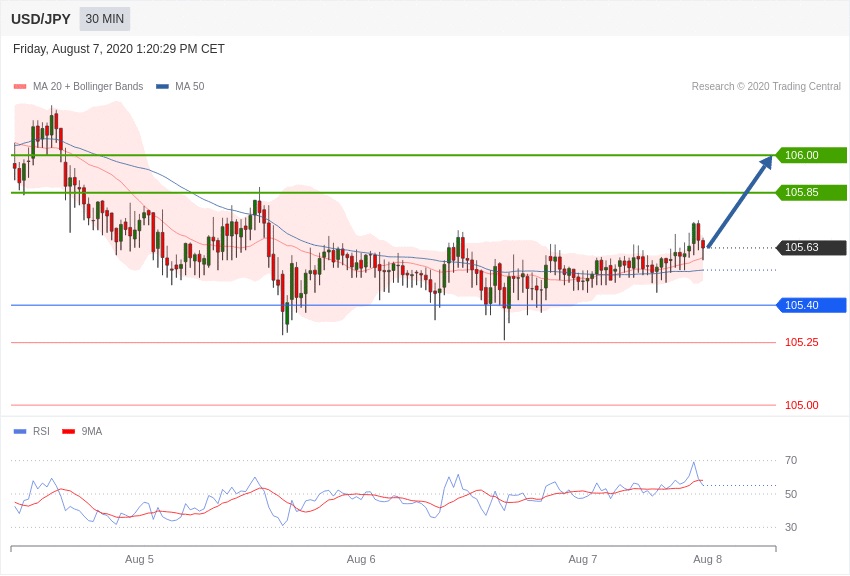Click the RSI 70 level label
Viewport: 850px width, 576px height.
pyautogui.click(x=791, y=461)
